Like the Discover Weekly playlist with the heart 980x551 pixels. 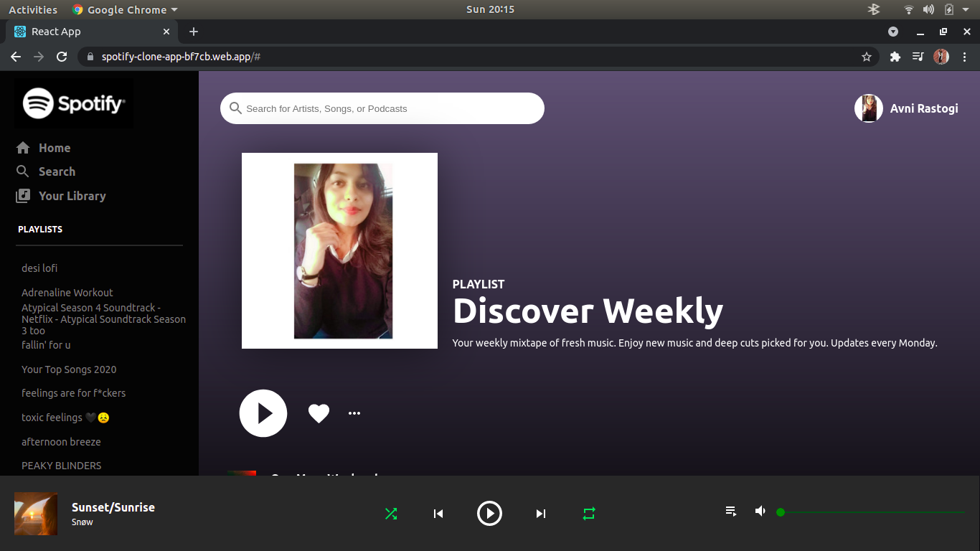pyautogui.click(x=319, y=413)
